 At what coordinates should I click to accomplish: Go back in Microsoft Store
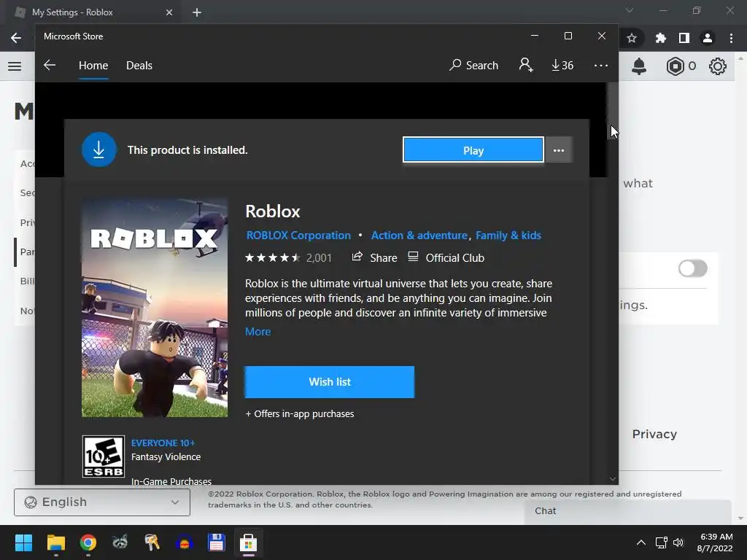tap(50, 65)
